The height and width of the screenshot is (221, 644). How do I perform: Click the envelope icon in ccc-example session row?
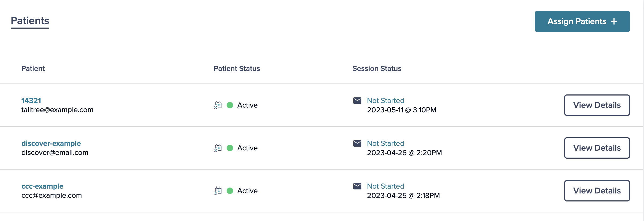pyautogui.click(x=357, y=186)
